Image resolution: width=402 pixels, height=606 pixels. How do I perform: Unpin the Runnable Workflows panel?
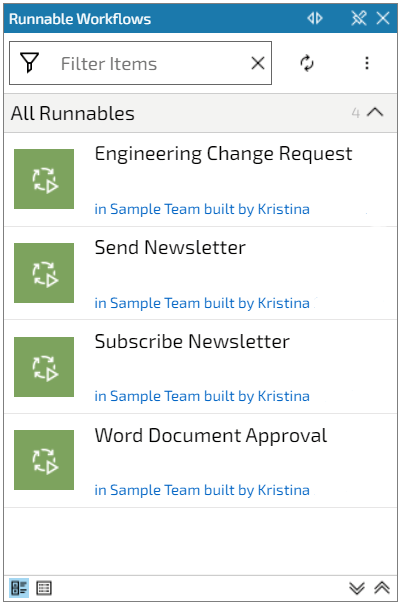359,18
